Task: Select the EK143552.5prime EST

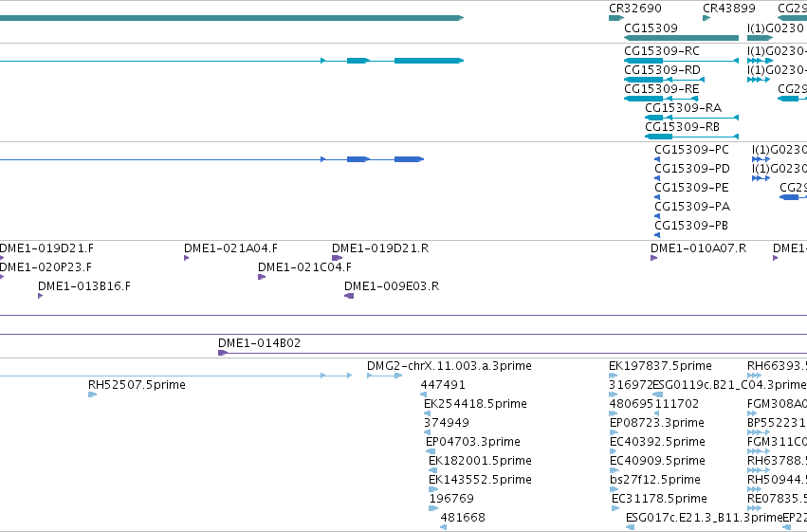Action: 480,480
